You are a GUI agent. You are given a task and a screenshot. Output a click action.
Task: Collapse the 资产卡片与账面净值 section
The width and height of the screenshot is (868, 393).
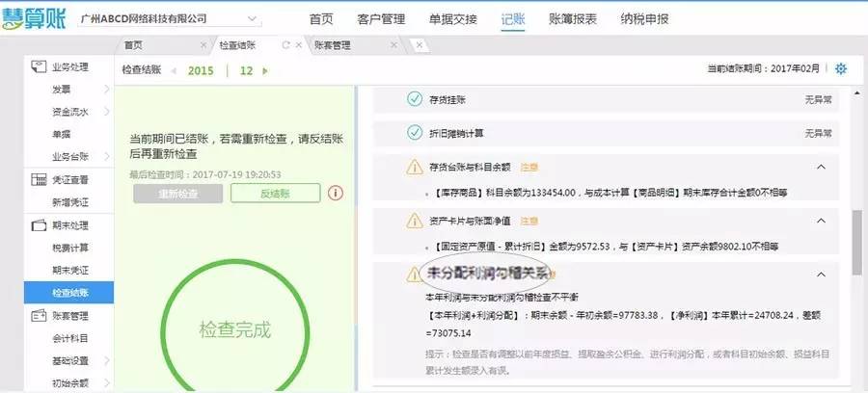822,221
